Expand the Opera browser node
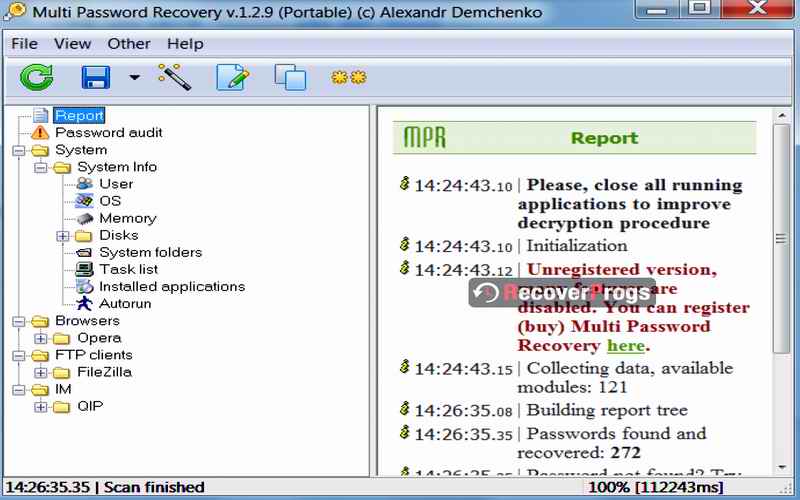800x500 pixels. click(x=41, y=338)
